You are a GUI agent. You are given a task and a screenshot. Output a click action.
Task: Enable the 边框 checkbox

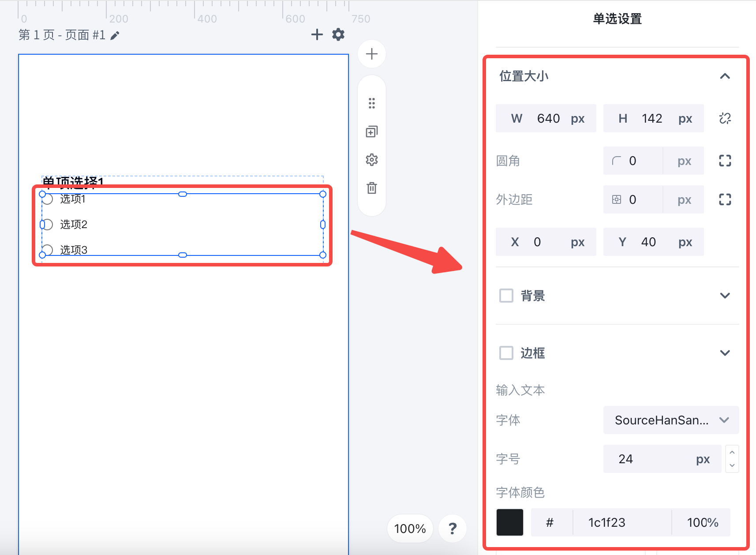click(x=506, y=353)
